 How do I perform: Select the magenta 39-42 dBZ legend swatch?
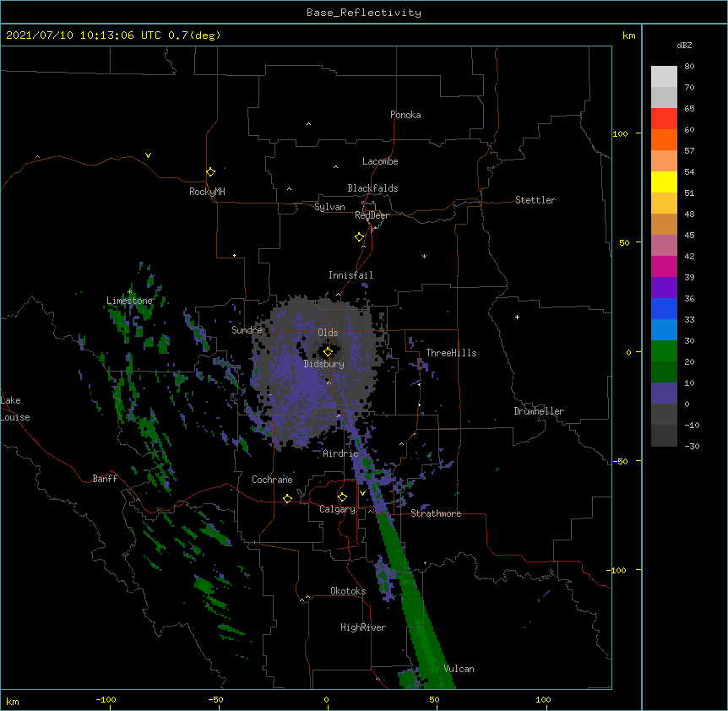tap(664, 266)
